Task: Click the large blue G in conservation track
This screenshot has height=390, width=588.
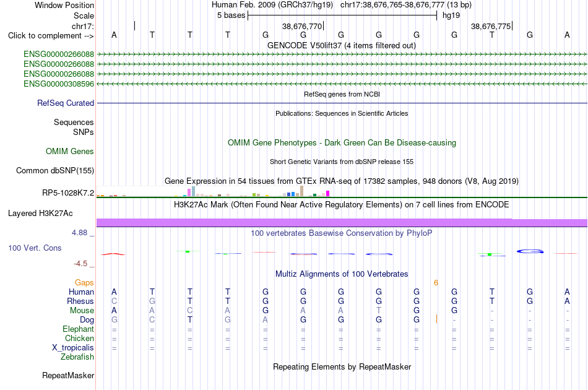Action: (x=530, y=251)
